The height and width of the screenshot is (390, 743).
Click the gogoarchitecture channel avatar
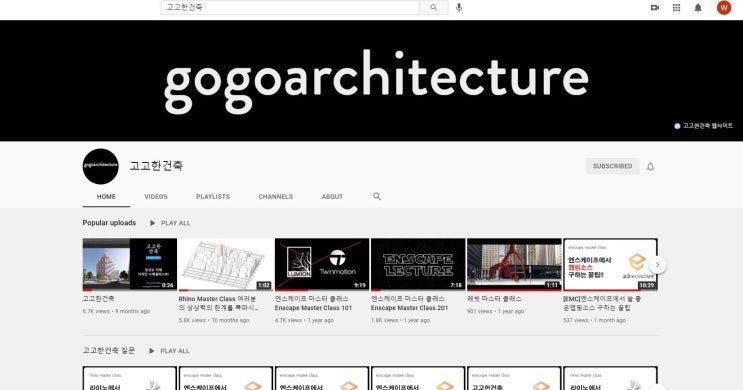pyautogui.click(x=100, y=166)
